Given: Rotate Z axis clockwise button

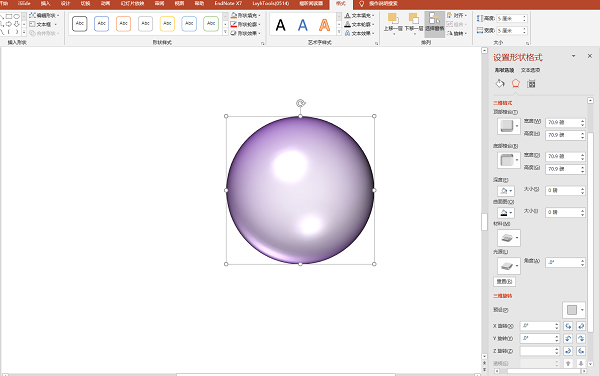Looking at the screenshot, I should tap(568, 351).
